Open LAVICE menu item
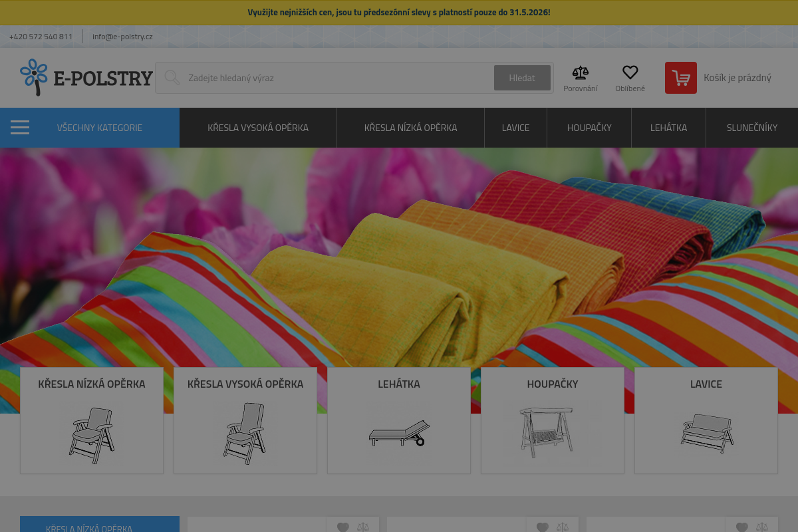The height and width of the screenshot is (532, 798). 515,128
